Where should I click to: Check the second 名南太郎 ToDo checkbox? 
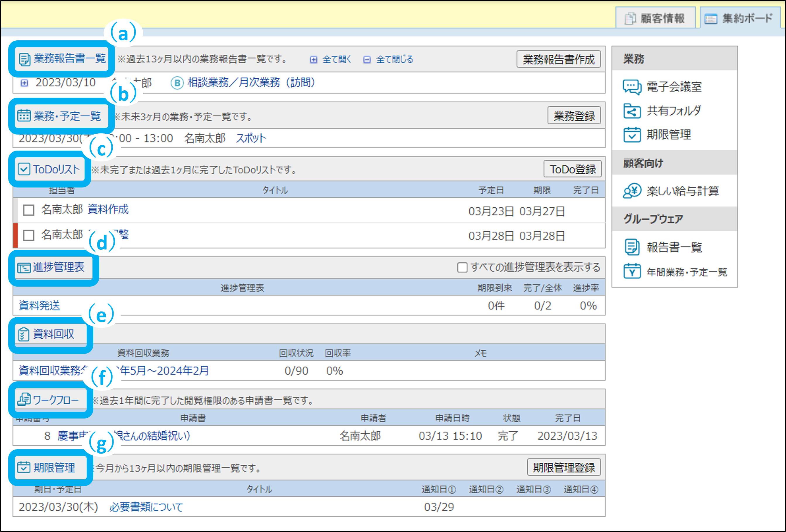(29, 235)
